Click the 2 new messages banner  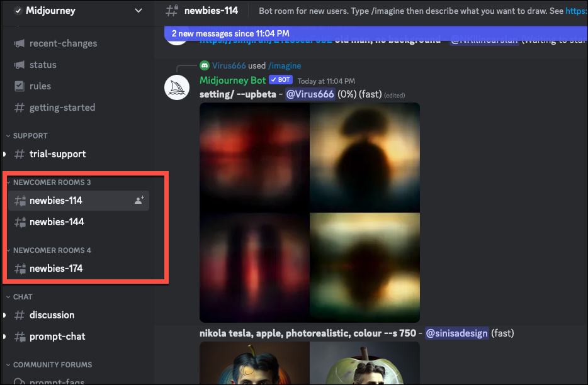[x=376, y=33]
